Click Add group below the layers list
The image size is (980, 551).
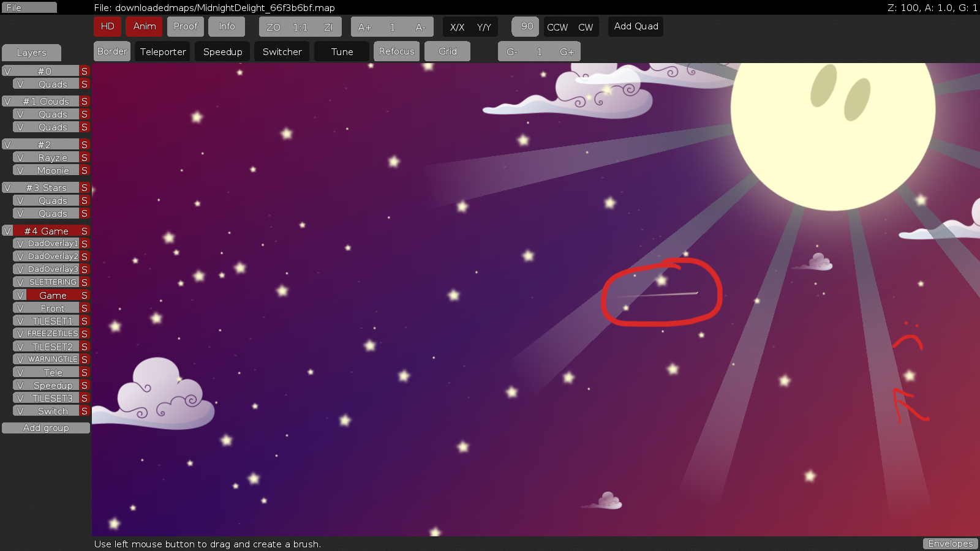(45, 427)
